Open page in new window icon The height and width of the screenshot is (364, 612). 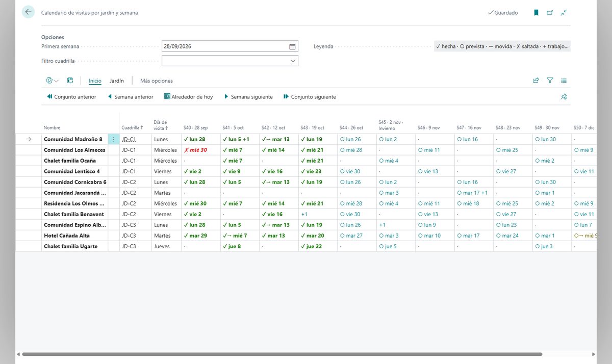click(550, 13)
